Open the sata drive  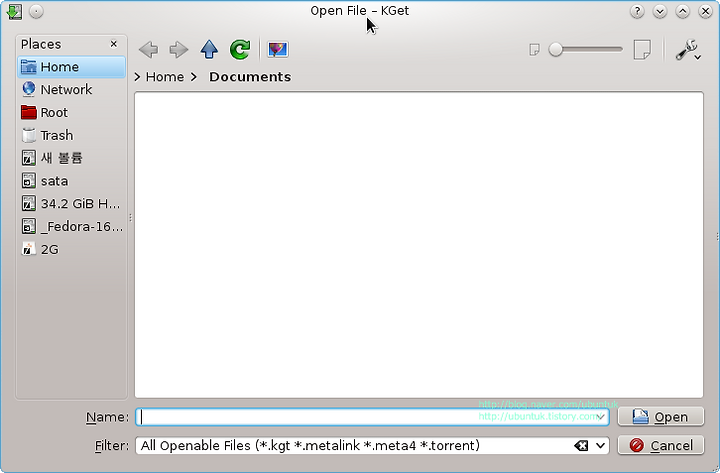click(x=72, y=181)
